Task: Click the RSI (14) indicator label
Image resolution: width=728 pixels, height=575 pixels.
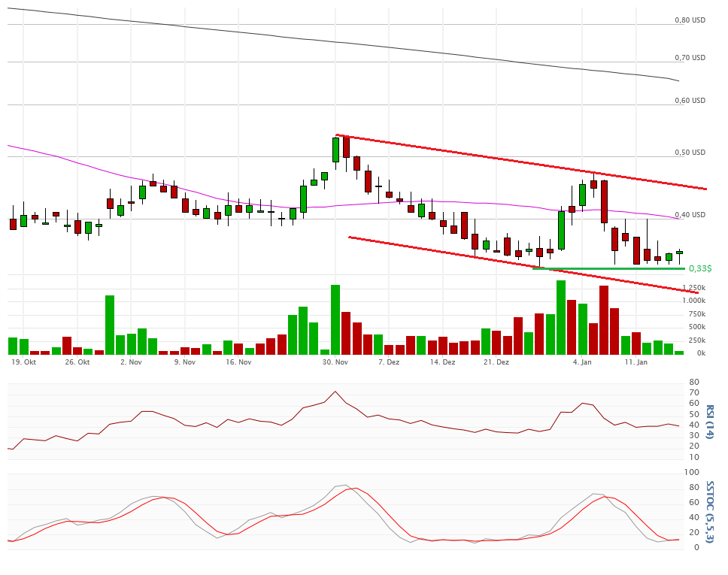Action: pos(709,422)
